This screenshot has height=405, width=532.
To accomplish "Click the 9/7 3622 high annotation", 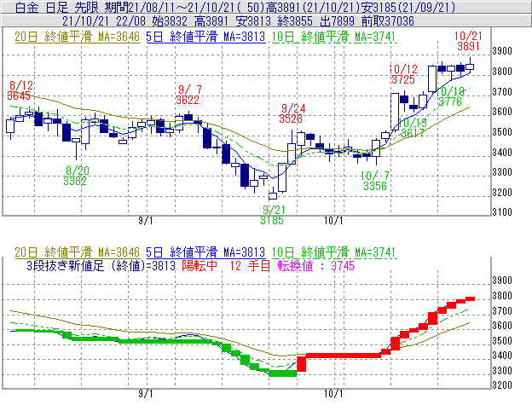I will coord(188,95).
